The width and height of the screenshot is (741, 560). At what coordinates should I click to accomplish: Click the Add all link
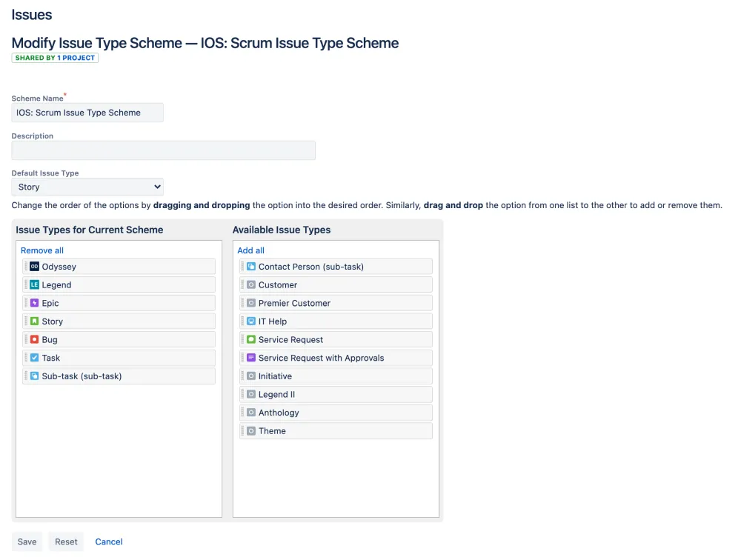click(x=251, y=250)
